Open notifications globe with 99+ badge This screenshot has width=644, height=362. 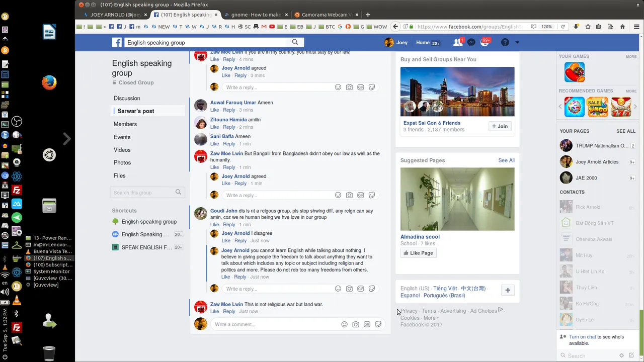click(x=485, y=43)
